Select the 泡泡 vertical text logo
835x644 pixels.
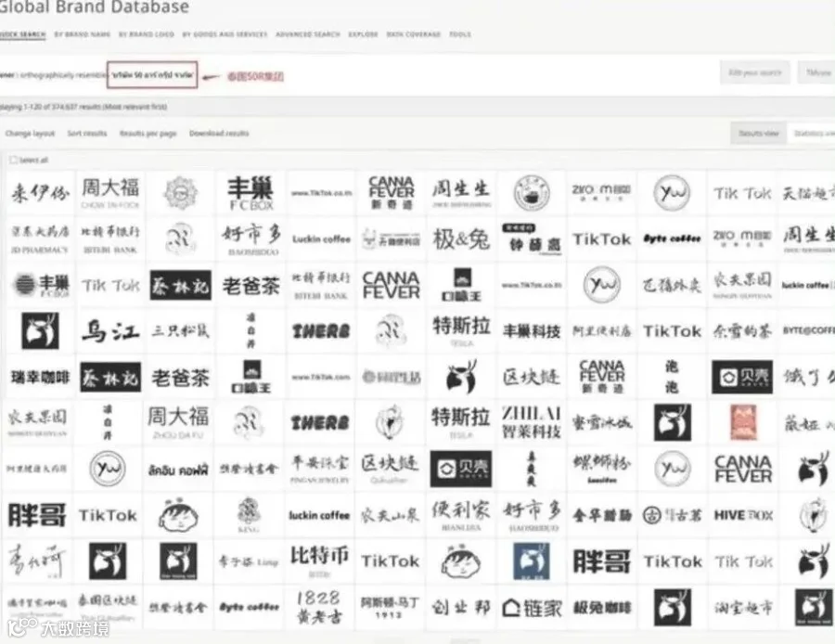point(672,377)
